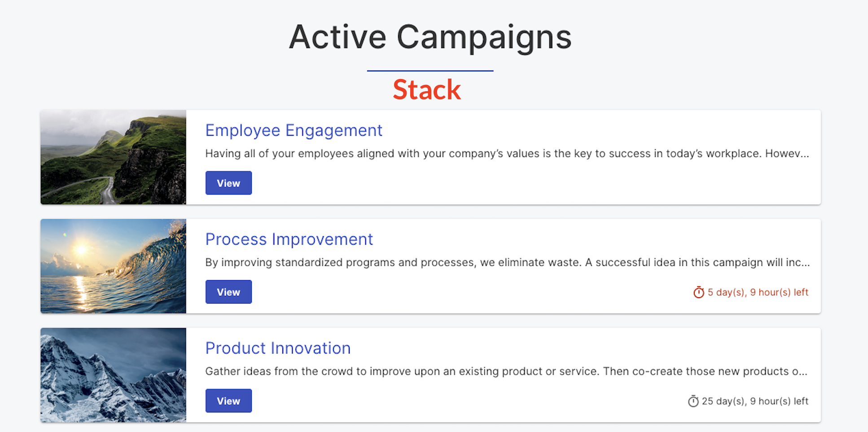Click the red Stack label
Viewport: 868px width, 432px height.
click(x=427, y=89)
